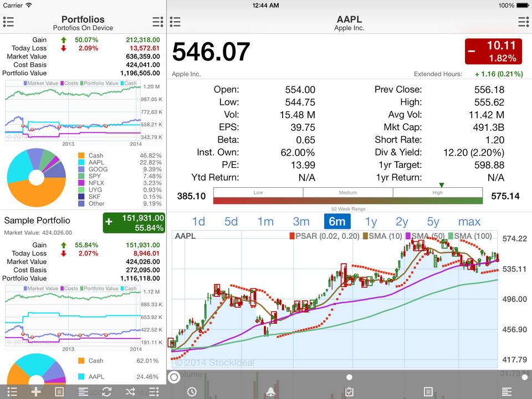
Task: Open the portfolio list icon top left
Action: 8,22
